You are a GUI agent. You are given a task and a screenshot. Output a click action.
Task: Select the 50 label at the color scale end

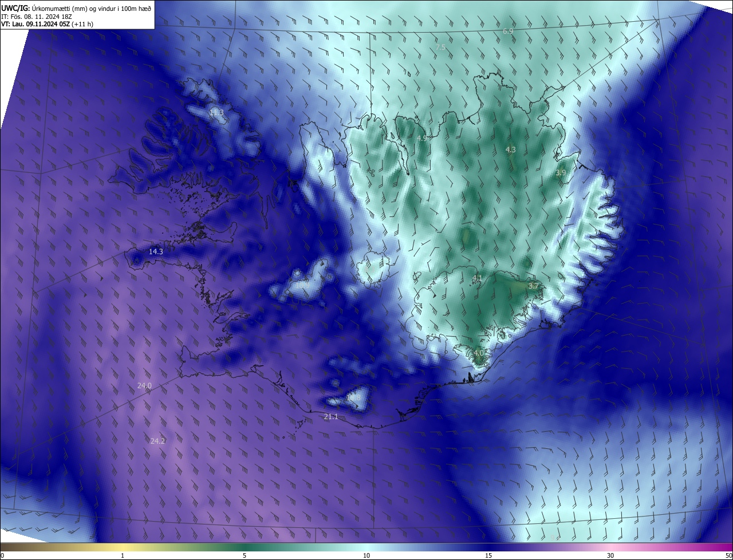pyautogui.click(x=728, y=555)
